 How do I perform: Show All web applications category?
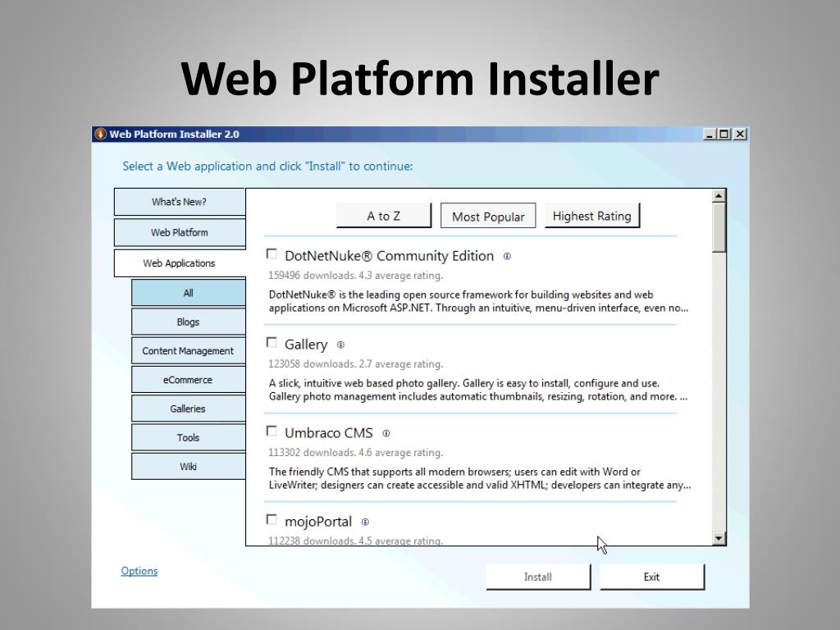[x=188, y=293]
